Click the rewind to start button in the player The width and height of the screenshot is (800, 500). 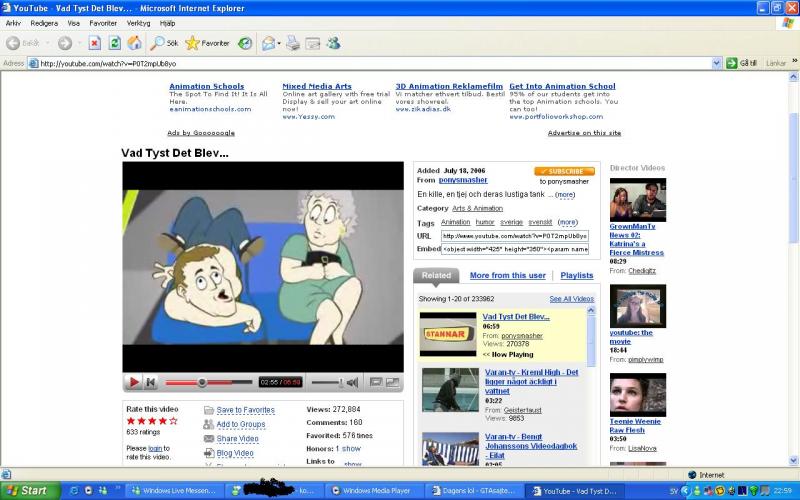pyautogui.click(x=151, y=382)
